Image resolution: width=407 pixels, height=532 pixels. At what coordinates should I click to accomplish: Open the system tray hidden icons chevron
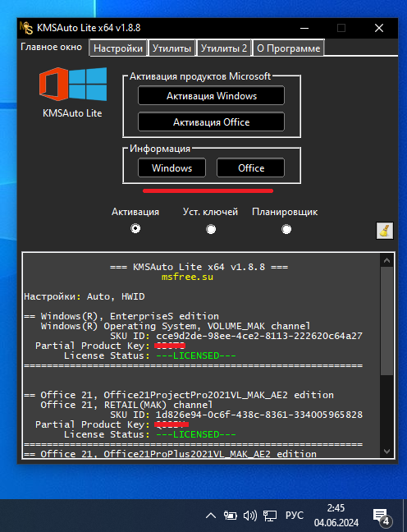click(x=211, y=516)
